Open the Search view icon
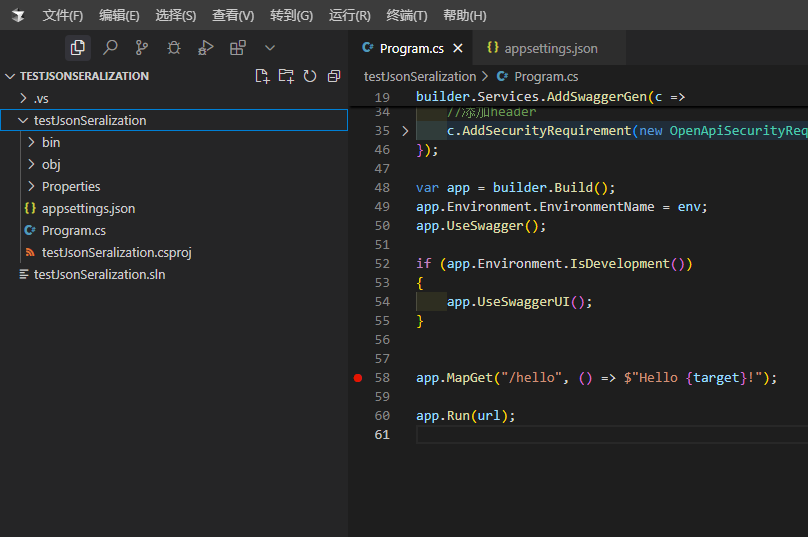Screen dimensions: 808x537 point(110,47)
